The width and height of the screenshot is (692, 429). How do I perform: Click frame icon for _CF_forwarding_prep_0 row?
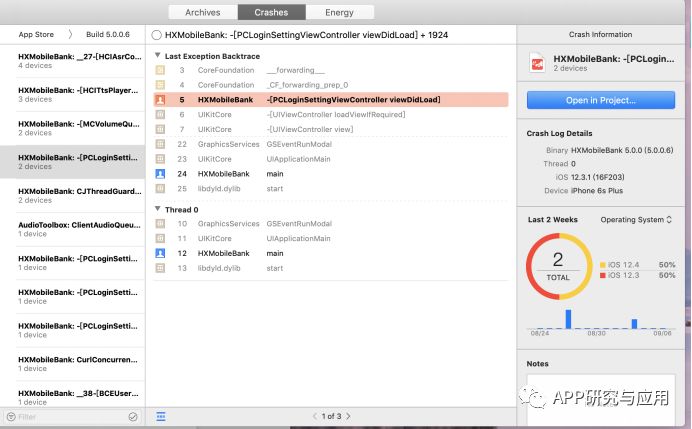click(x=160, y=85)
